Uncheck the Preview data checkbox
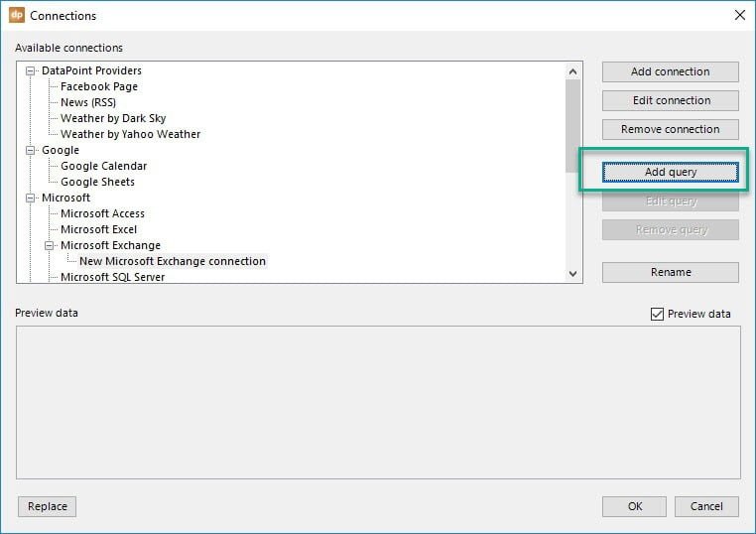This screenshot has width=756, height=534. click(657, 314)
